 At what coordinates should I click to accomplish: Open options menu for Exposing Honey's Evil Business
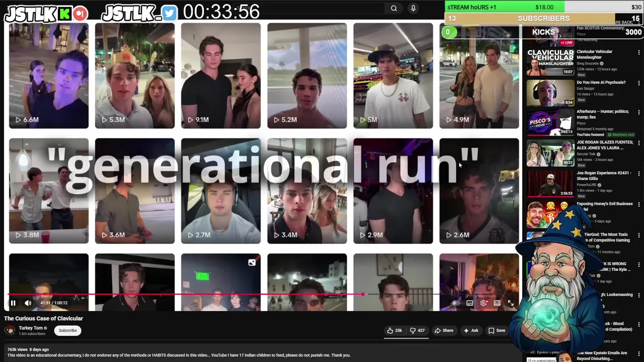pos(639,204)
